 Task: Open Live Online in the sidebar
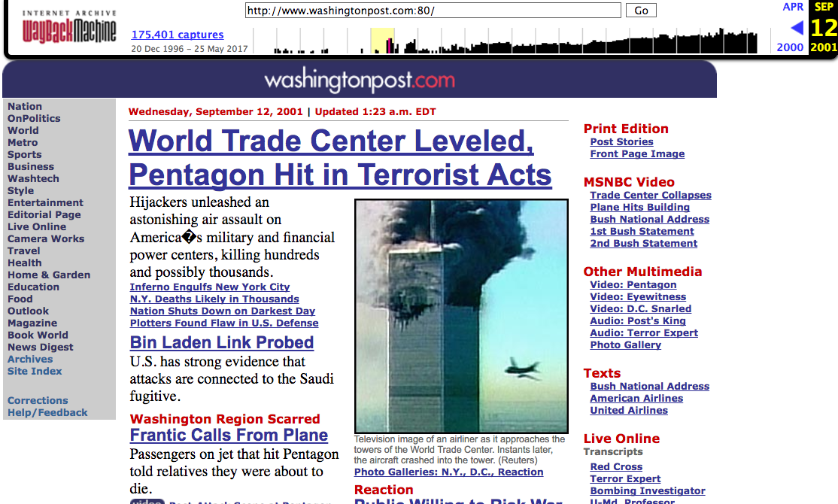[x=37, y=226]
